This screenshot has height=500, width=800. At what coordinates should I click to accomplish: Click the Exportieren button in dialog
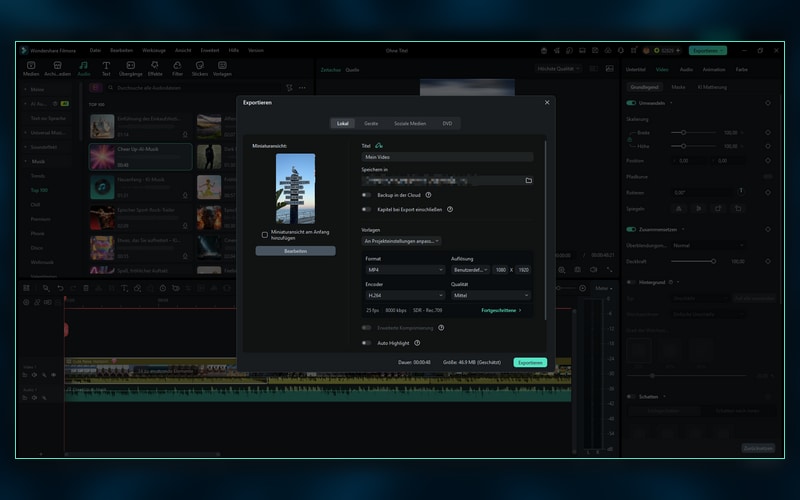(x=530, y=362)
